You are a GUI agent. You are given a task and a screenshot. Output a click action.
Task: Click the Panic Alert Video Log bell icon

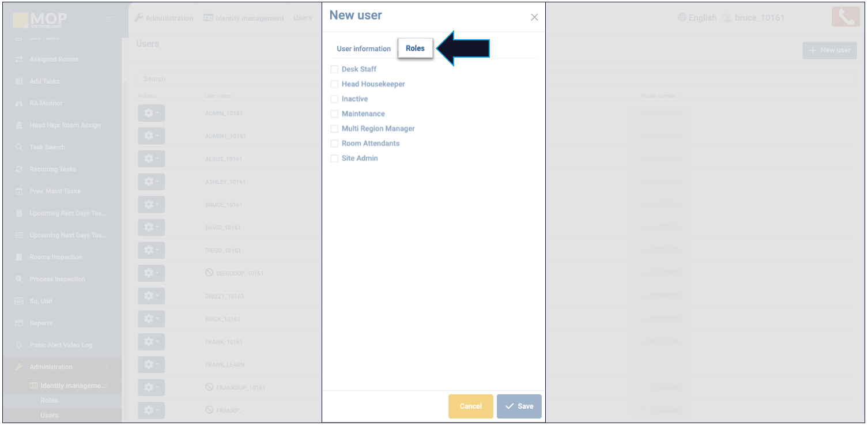(x=19, y=345)
